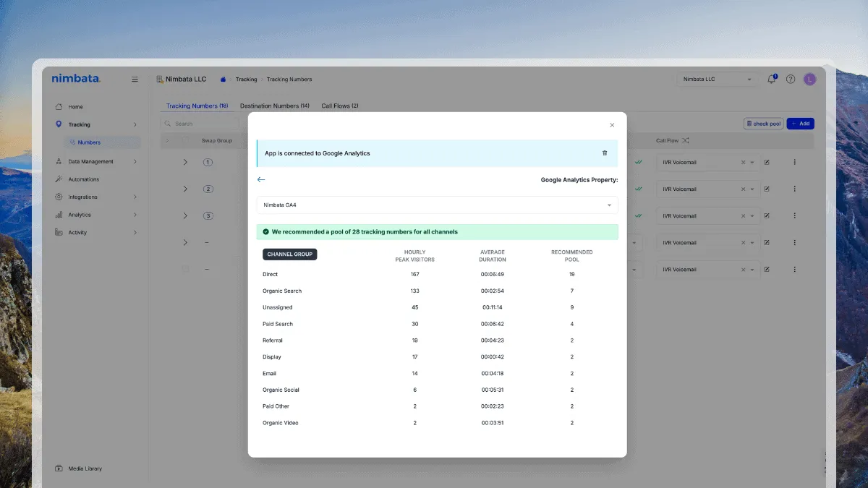
Task: Click the Paid Search channel row label
Action: [278, 324]
